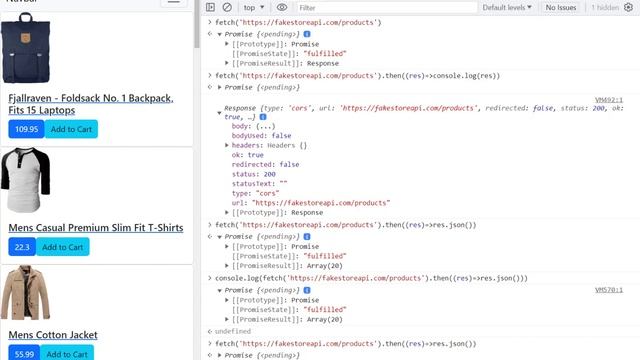Click the 55.99 price button
This screenshot has height=360, width=640.
pos(24,354)
